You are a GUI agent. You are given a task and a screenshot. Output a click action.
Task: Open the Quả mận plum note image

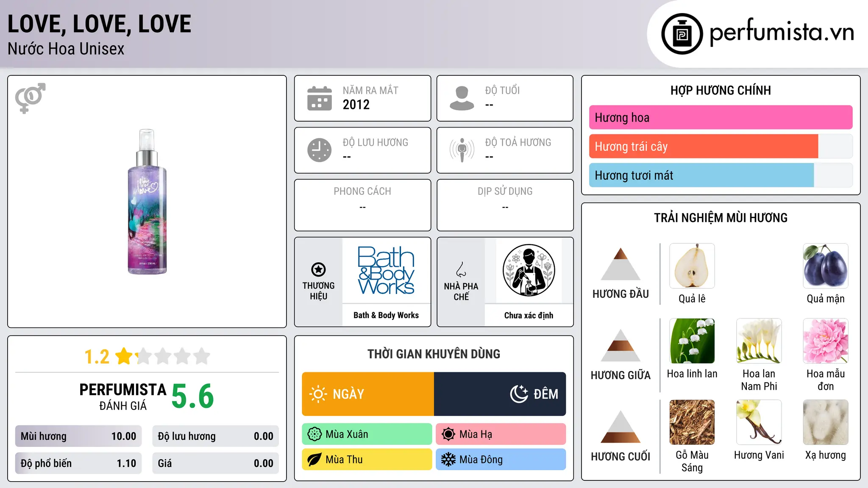tap(826, 266)
